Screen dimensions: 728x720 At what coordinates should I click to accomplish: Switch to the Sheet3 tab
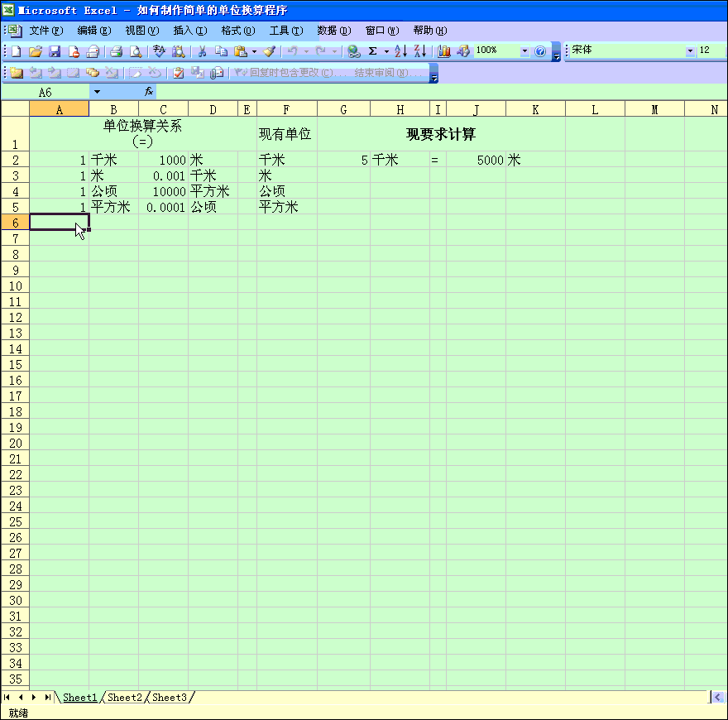click(x=170, y=698)
